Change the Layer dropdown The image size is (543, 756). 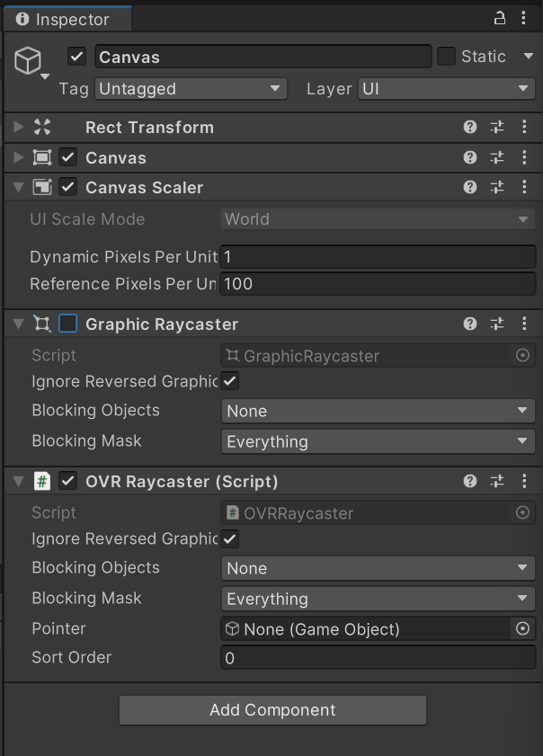(x=446, y=89)
